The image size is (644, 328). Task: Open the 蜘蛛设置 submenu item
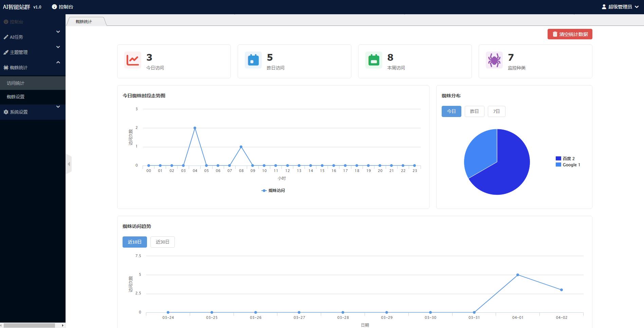pyautogui.click(x=16, y=97)
